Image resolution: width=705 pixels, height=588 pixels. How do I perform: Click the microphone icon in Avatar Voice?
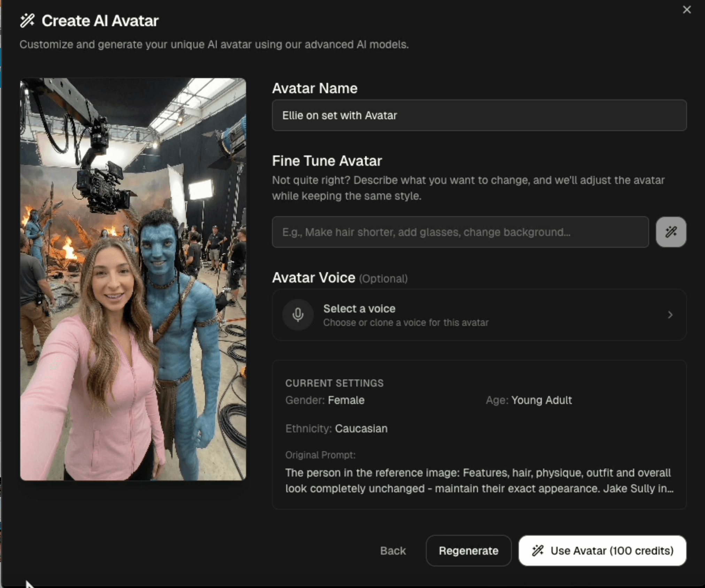tap(298, 315)
